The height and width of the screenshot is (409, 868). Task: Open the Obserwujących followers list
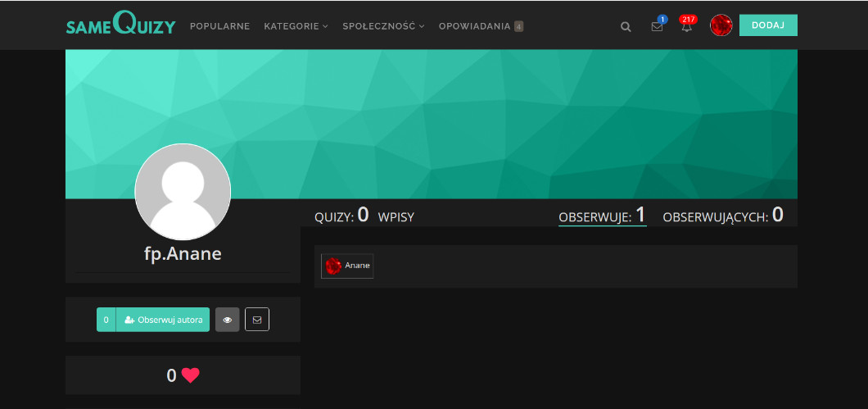[722, 216]
